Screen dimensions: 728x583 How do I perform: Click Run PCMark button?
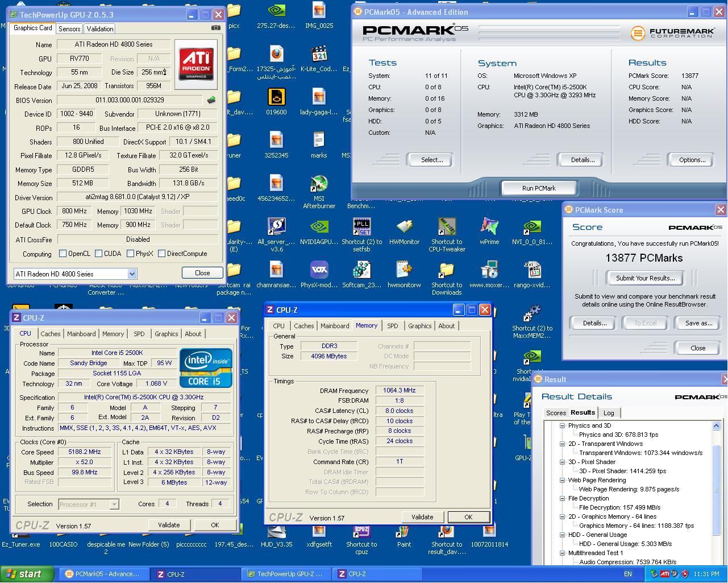click(x=539, y=188)
